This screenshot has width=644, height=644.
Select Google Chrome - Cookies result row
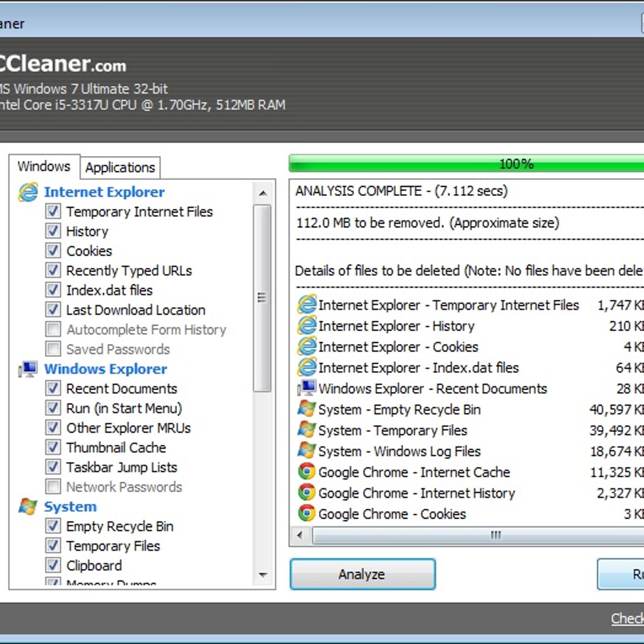click(470, 514)
